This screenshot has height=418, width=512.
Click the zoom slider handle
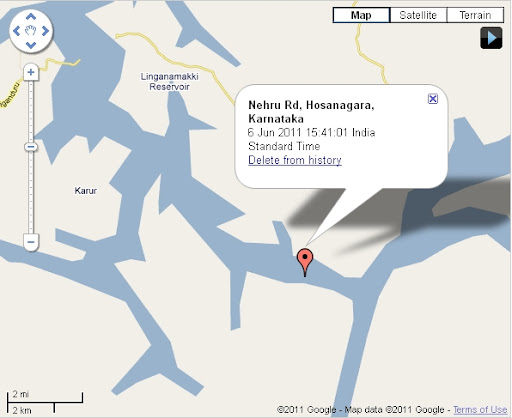[31, 147]
